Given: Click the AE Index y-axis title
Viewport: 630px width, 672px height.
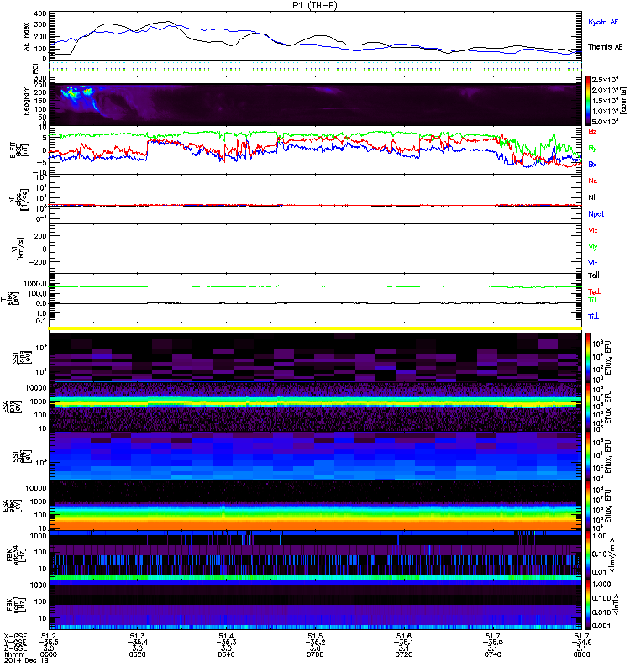Looking at the screenshot, I should [x=27, y=37].
